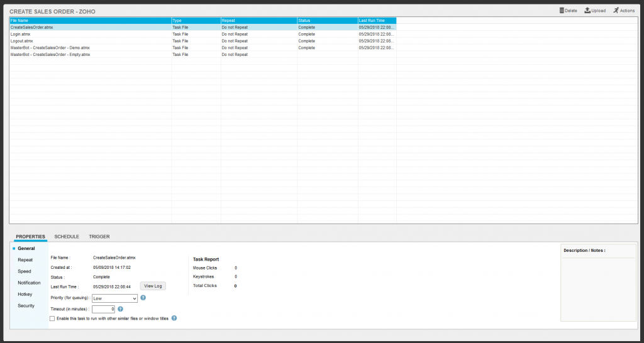644x343 pixels.
Task: Switch to the TRIGGER tab
Action: tap(99, 237)
